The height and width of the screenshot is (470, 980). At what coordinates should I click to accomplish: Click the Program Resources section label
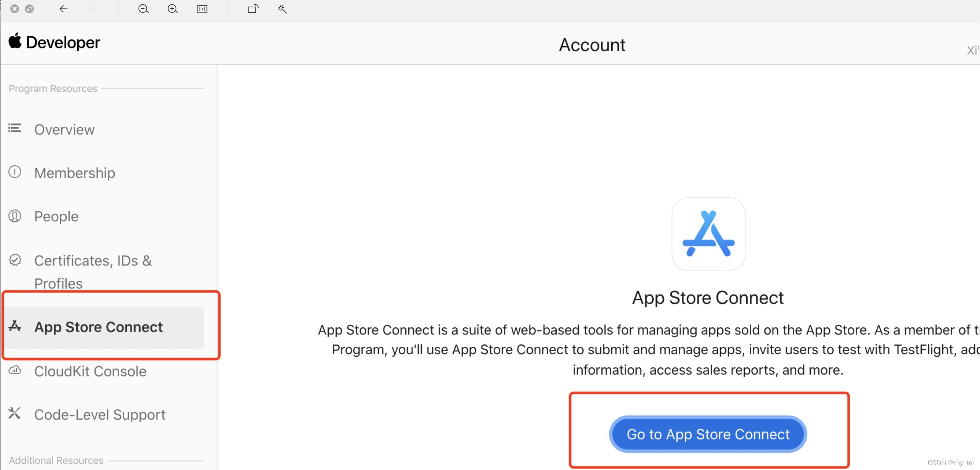pyautogui.click(x=53, y=88)
